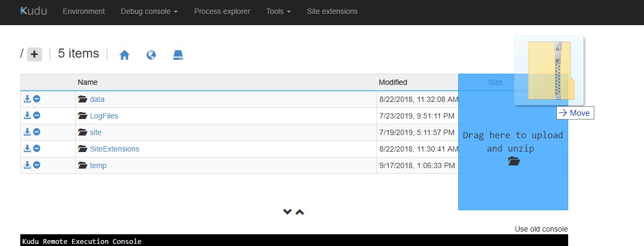644x246 pixels.
Task: Open the Environment menu item
Action: 84,11
